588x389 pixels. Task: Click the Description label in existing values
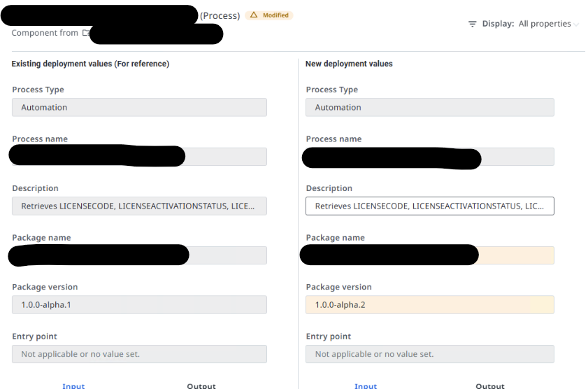[35, 188]
